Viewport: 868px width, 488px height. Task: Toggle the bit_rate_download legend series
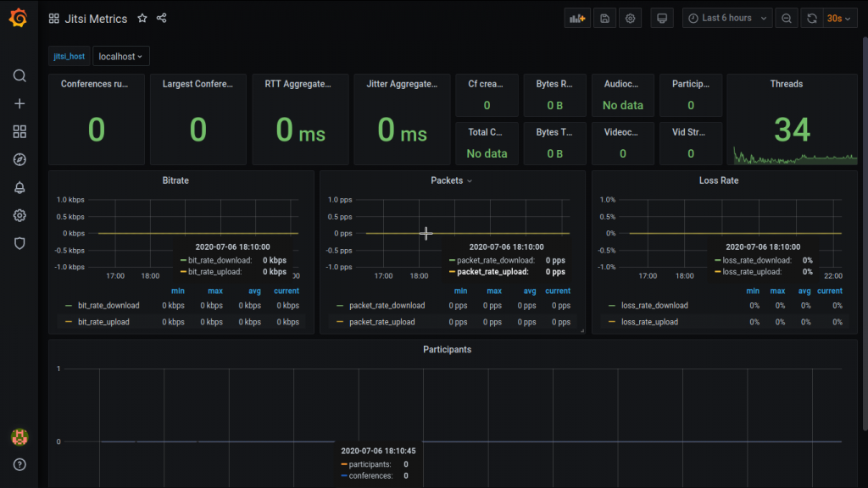(108, 305)
